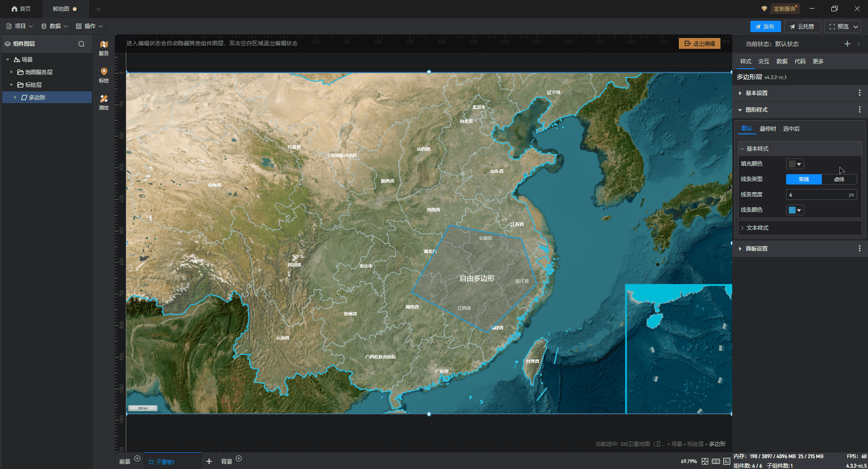
Task: Open the 服务 (service) tool
Action: click(104, 47)
